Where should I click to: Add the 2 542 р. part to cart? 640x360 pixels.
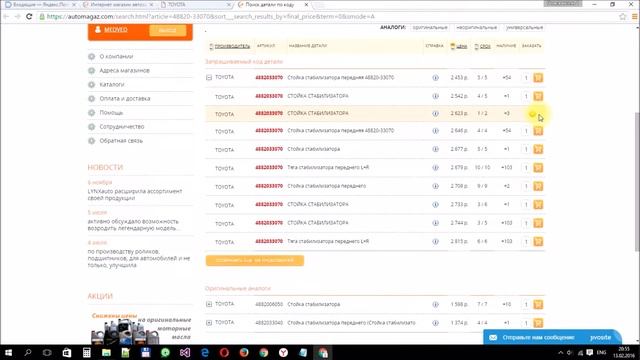tap(538, 96)
